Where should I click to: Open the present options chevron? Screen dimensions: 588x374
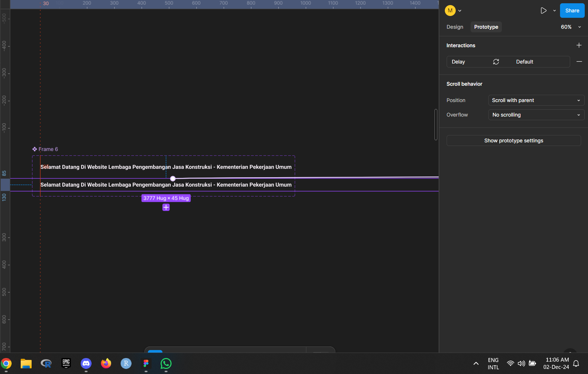pos(555,11)
